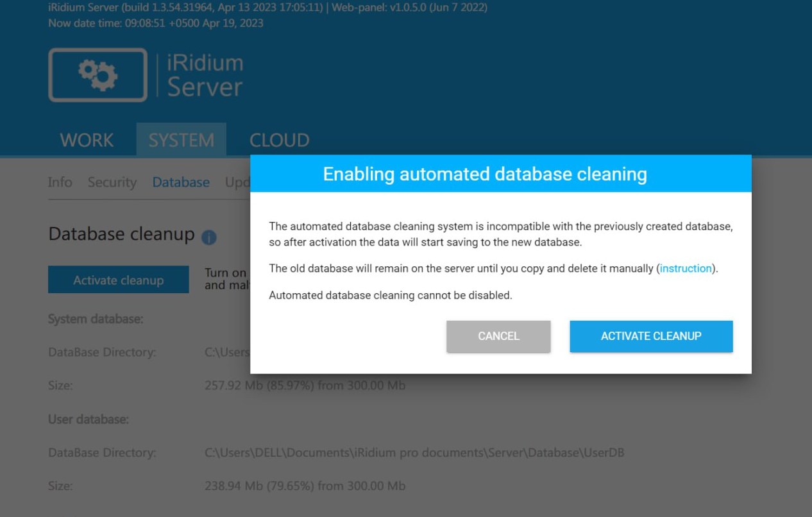This screenshot has height=517, width=812.
Task: Click the Activate cleanup button on the page
Action: pos(118,279)
